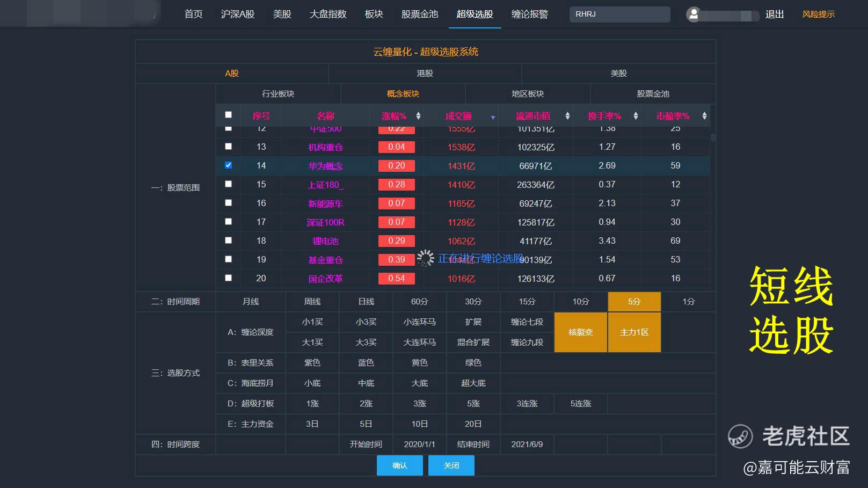Toggle the select-all checkbox in table header
Image resolution: width=868 pixels, height=488 pixels.
click(x=229, y=115)
